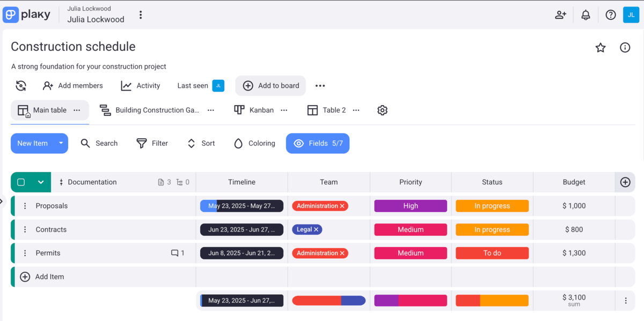Add a new column with plus icon
This screenshot has height=321, width=644.
[625, 182]
